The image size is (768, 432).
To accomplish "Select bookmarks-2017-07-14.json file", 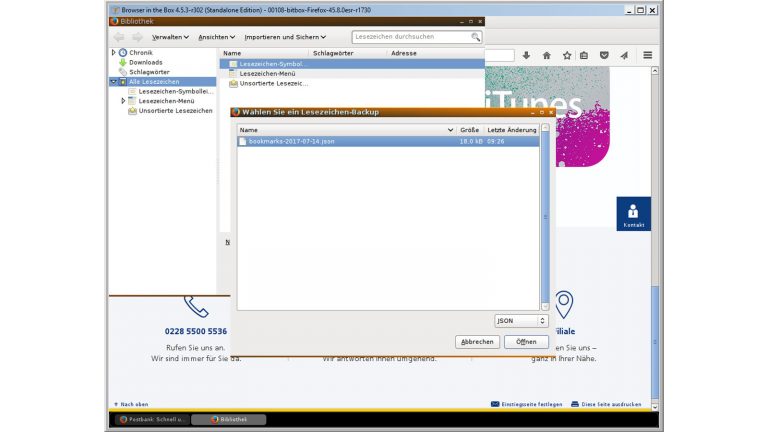I will [292, 142].
